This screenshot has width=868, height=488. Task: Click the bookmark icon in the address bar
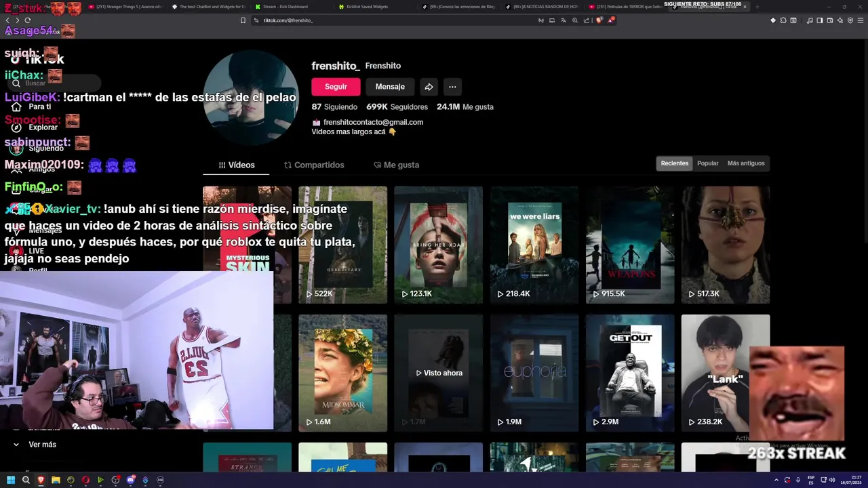(243, 20)
